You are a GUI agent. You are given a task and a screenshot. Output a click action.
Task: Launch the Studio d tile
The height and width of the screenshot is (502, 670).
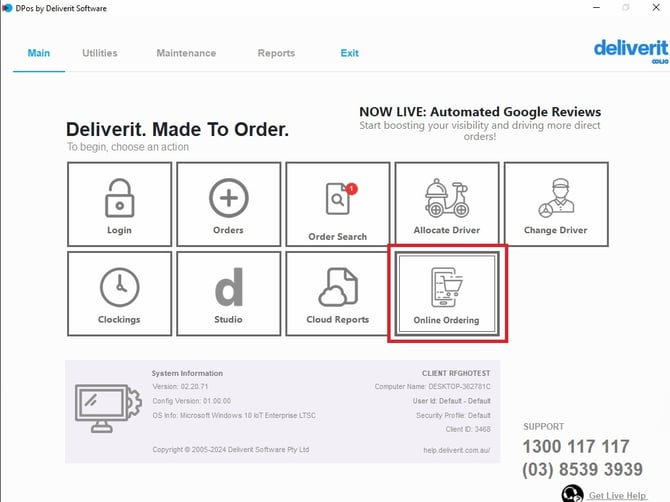229,294
